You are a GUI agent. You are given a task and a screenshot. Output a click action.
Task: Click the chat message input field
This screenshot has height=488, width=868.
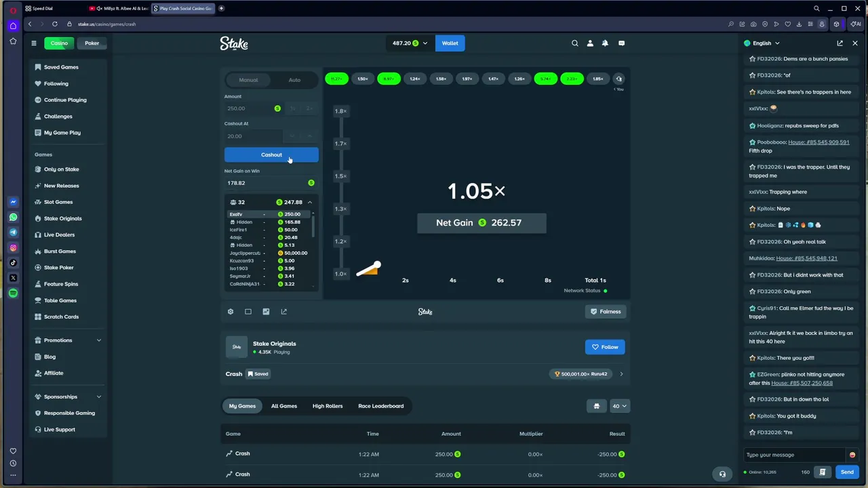[795, 455]
